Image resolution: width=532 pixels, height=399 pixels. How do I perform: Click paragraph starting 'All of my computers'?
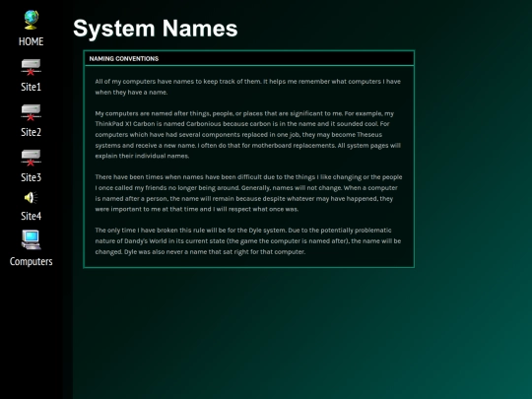248,87
